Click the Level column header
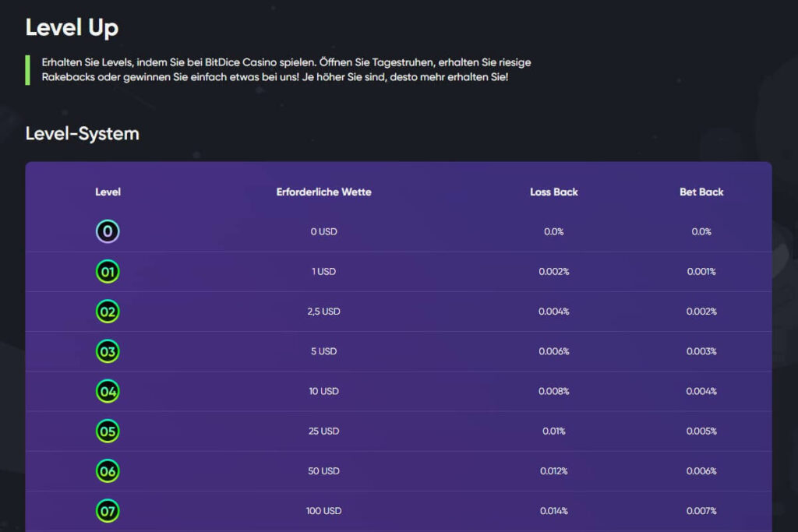 coord(108,192)
